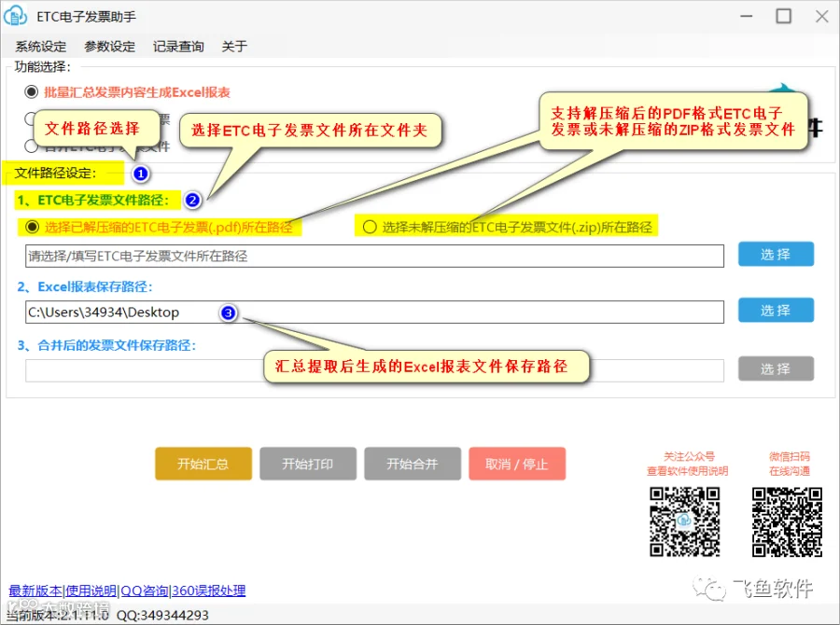Select 批量汇总发票内容生成Excel报表 radio option
The image size is (840, 625).
point(32,92)
